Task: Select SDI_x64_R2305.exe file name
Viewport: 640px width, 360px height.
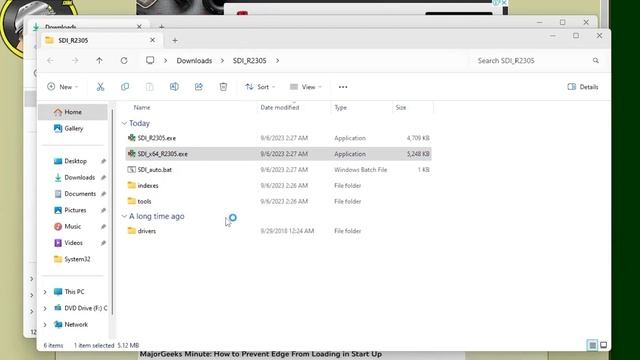Action: pyautogui.click(x=162, y=154)
